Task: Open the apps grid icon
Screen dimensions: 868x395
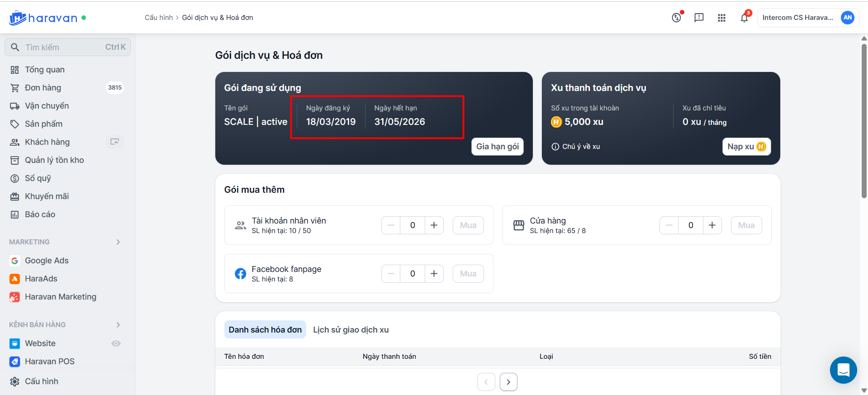Action: pyautogui.click(x=721, y=18)
